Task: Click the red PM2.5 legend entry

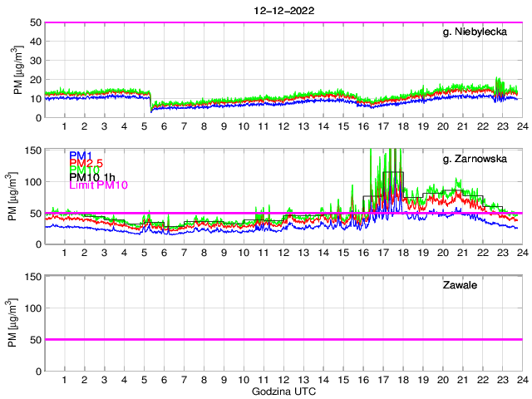Action: click(86, 162)
